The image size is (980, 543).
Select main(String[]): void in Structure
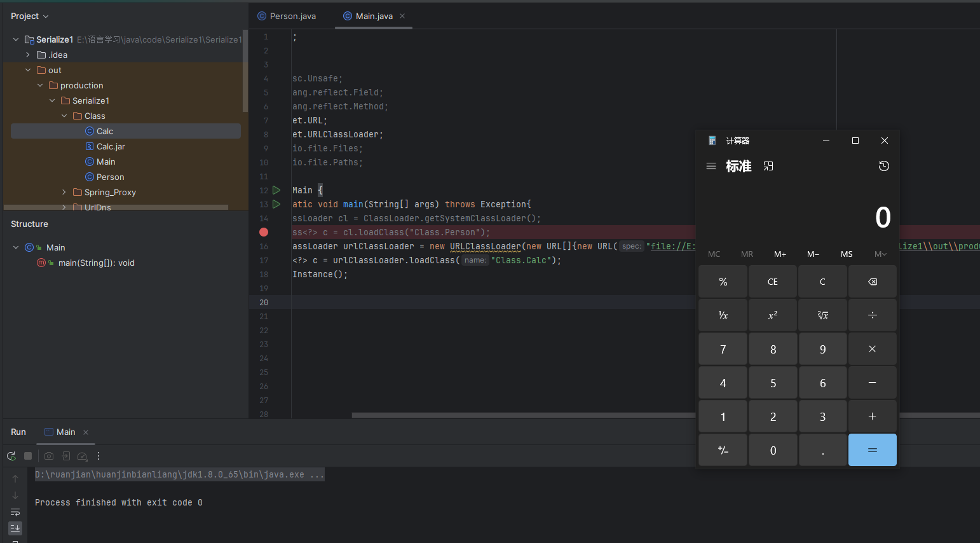97,263
